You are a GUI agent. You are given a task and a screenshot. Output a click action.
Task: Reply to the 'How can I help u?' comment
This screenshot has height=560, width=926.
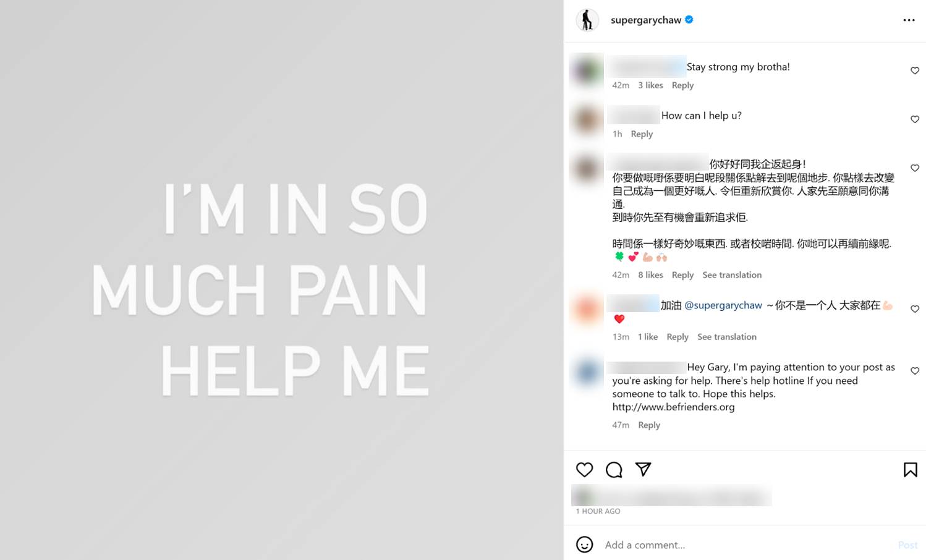[642, 134]
